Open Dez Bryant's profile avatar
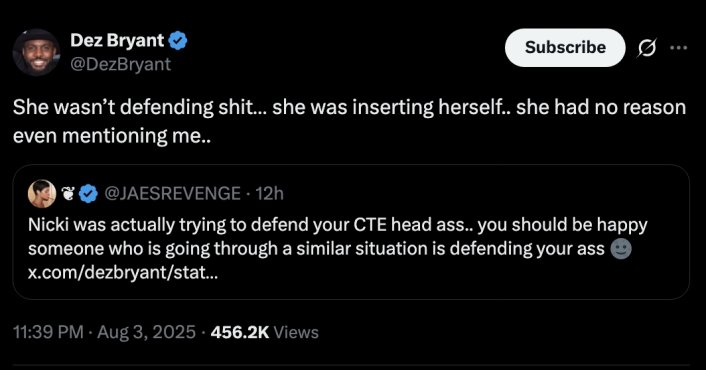Image resolution: width=706 pixels, height=370 pixels. tap(36, 52)
